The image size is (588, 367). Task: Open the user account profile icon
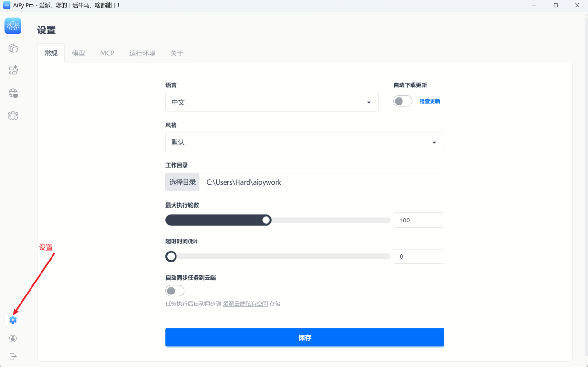(13, 338)
